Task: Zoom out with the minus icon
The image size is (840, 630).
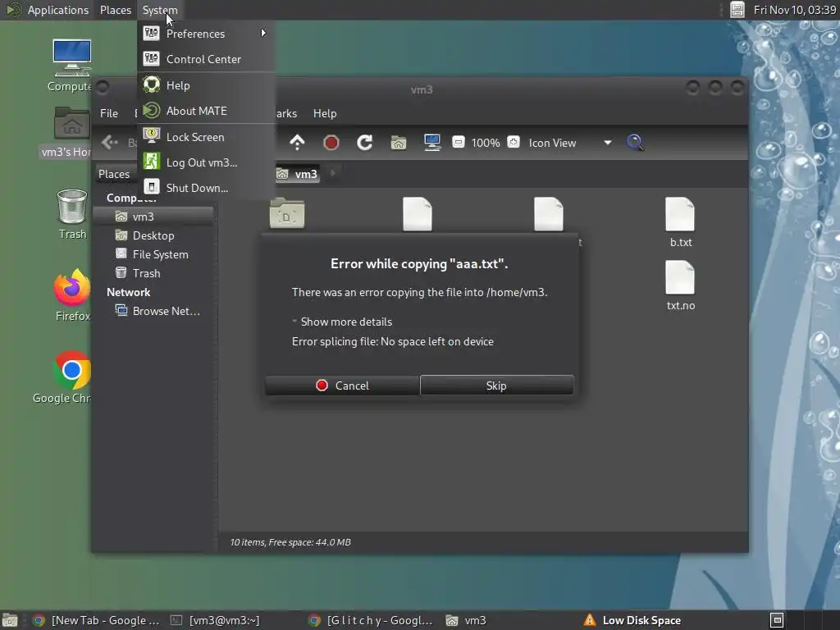Action: (x=458, y=143)
